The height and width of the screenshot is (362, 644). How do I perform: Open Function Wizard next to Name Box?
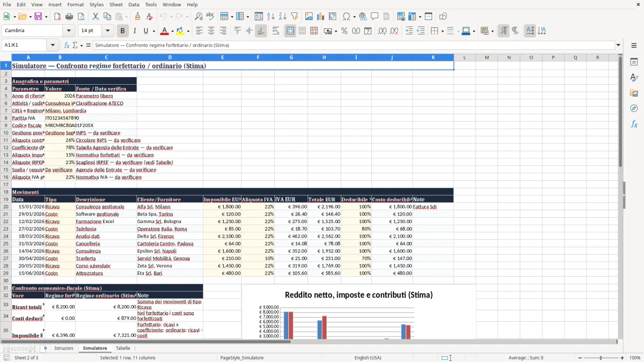67,45
